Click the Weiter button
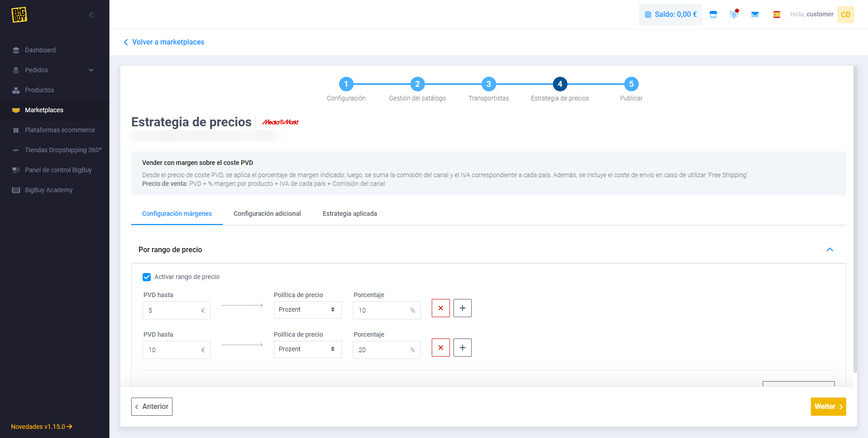 tap(828, 407)
